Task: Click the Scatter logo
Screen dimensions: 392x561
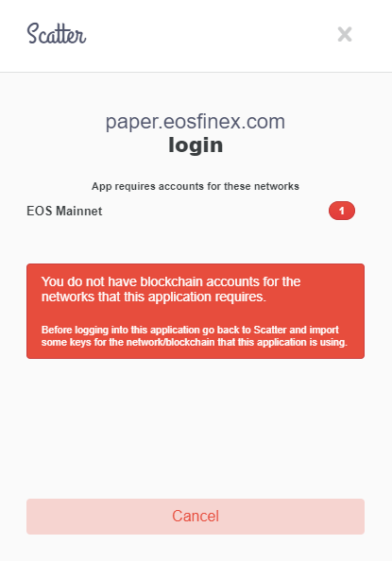Action: click(x=57, y=34)
